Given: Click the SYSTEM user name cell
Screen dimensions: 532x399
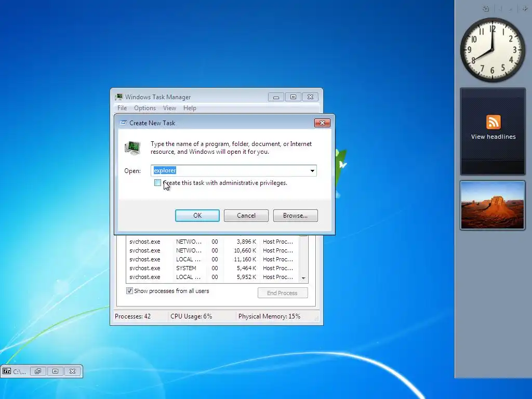Looking at the screenshot, I should pyautogui.click(x=186, y=268).
